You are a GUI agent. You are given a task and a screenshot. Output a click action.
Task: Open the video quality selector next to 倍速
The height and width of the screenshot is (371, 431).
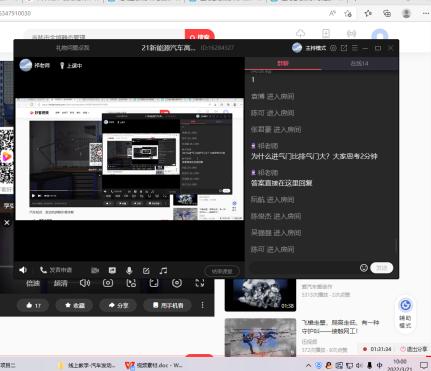61,283
